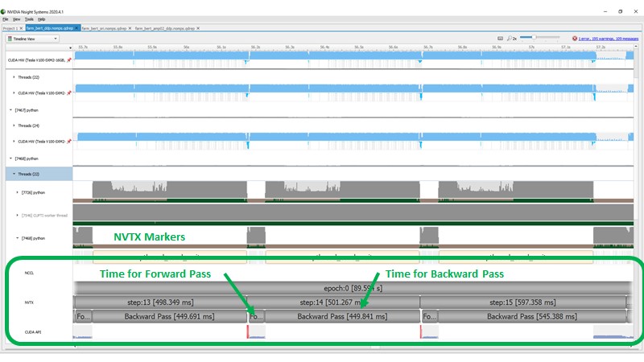The height and width of the screenshot is (362, 644).
Task: Click pin icon of CUDA HW row above [7467] python
Action: (x=69, y=93)
